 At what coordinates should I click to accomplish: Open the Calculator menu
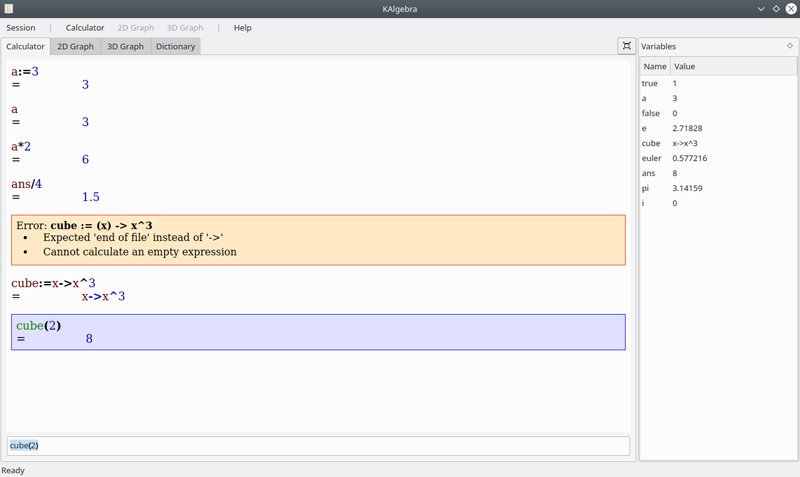85,28
